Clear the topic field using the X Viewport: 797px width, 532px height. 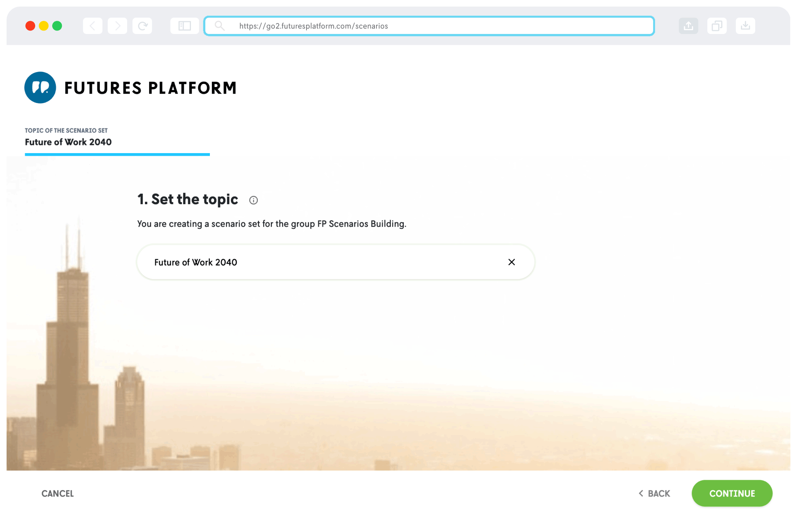click(511, 262)
